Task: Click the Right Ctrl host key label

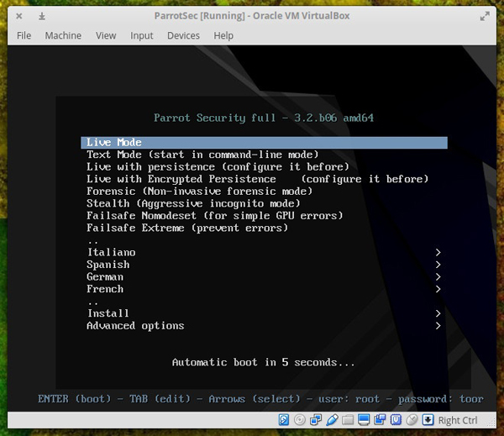Action: pos(458,420)
